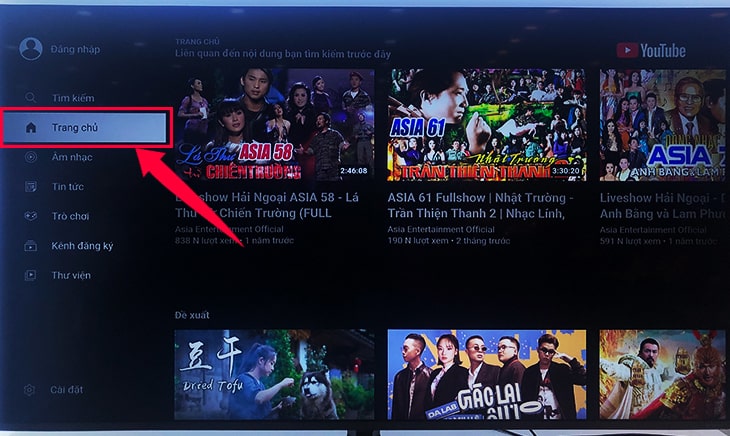730x436 pixels.
Task: Open the Da LAB Gác Lại thumbnail
Action: point(487,374)
